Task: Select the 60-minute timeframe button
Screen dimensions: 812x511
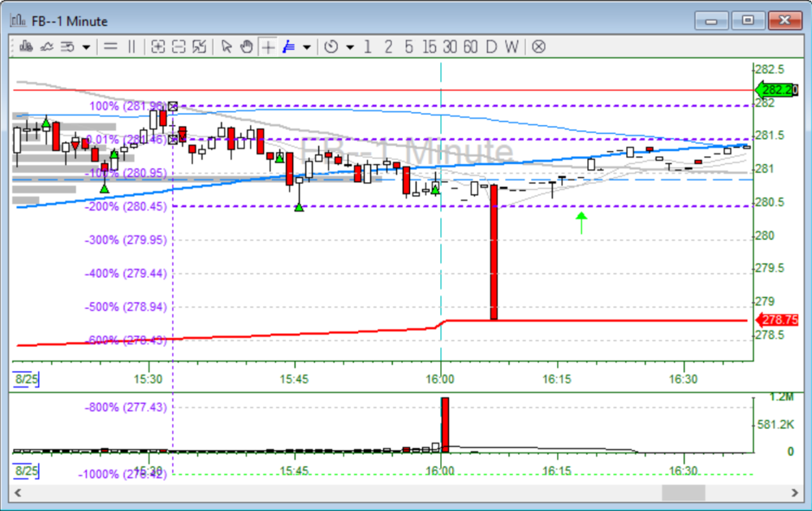Action: (x=470, y=46)
